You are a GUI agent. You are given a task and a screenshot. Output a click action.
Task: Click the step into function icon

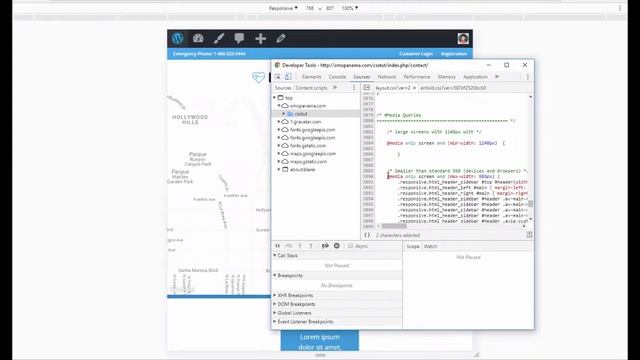(x=300, y=246)
